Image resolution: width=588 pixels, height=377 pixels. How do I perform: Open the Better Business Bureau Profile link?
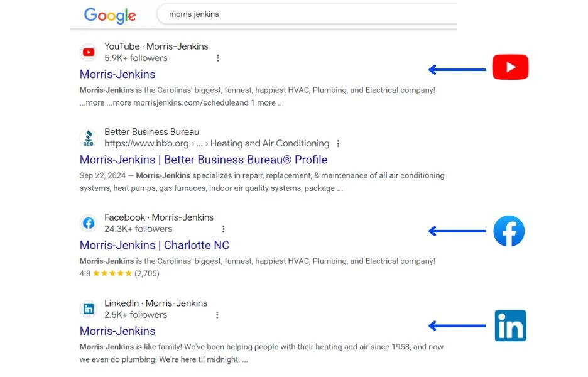(x=202, y=160)
